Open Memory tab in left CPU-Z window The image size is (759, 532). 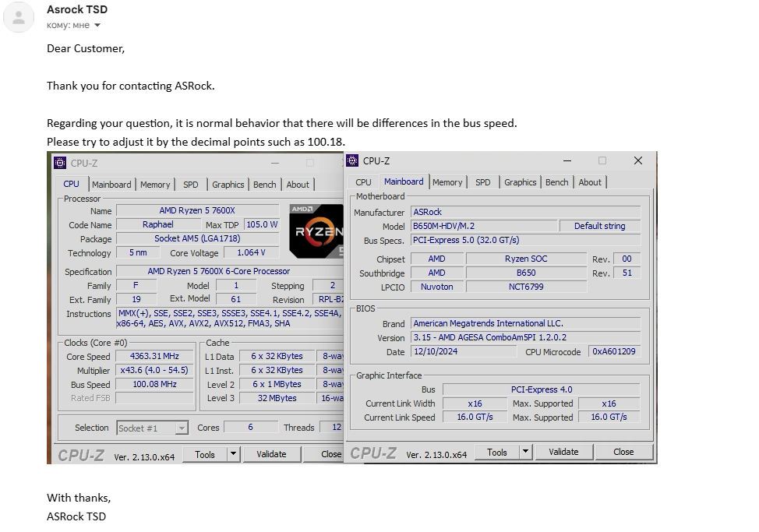155,185
